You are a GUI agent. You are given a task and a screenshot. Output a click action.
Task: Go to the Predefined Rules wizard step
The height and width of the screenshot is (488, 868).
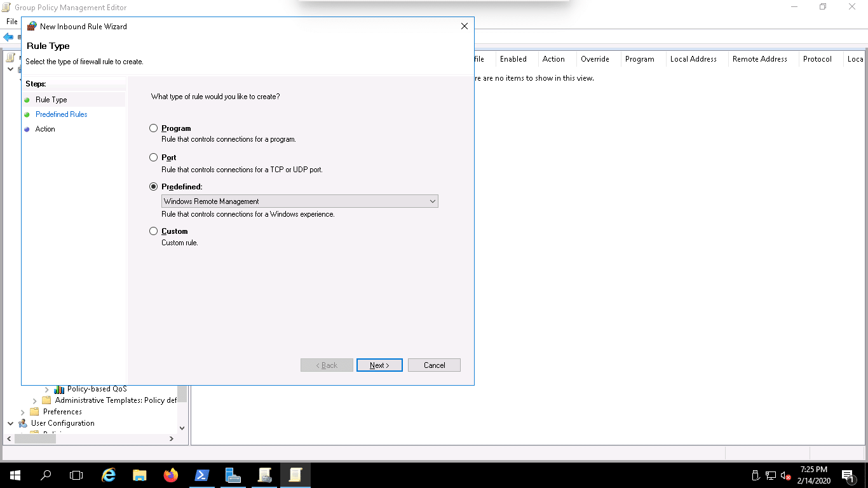(x=62, y=114)
